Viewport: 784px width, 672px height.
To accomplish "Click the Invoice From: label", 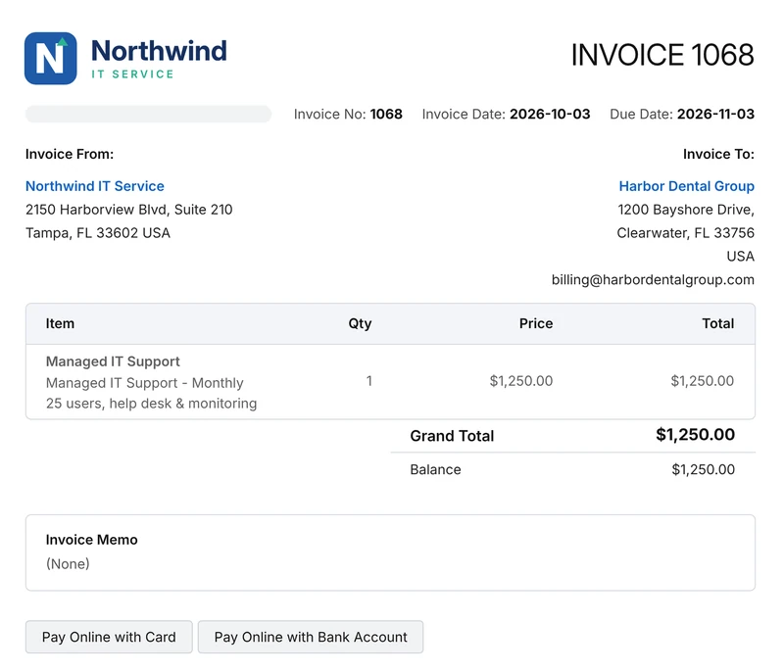I will tap(70, 154).
